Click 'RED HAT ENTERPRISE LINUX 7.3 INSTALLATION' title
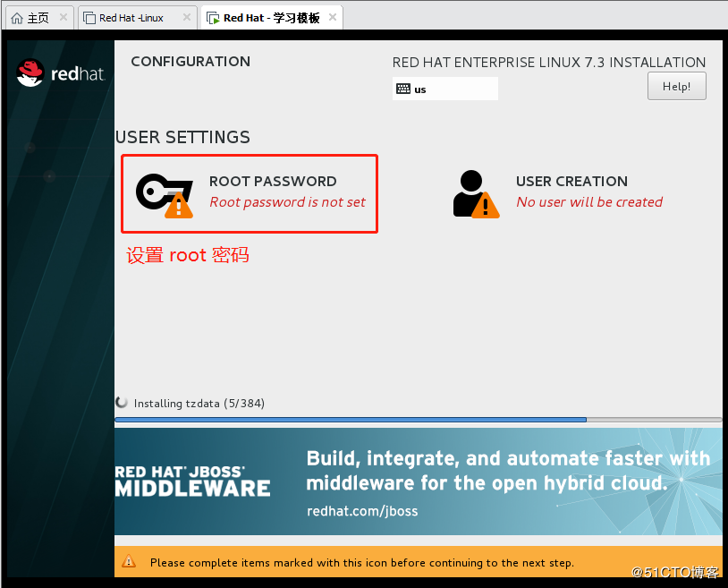 point(549,63)
